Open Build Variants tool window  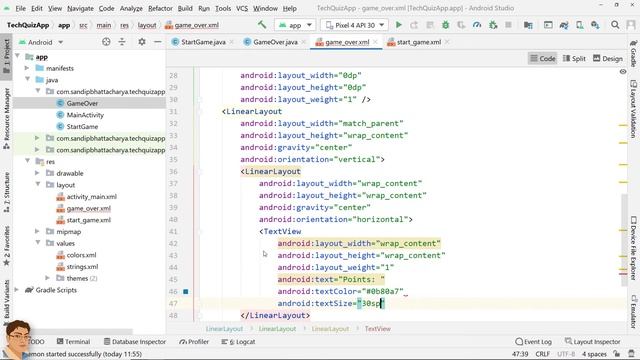point(7,301)
